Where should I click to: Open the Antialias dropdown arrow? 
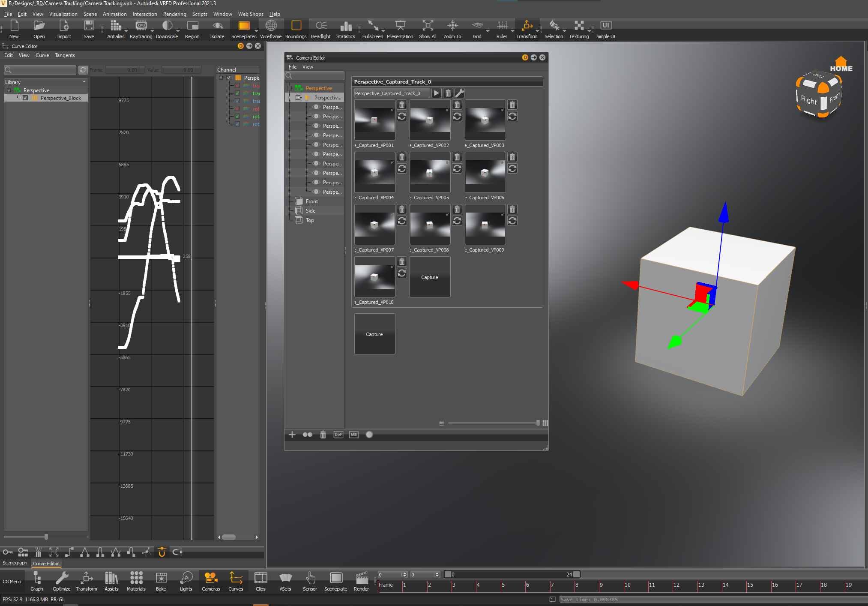(126, 31)
